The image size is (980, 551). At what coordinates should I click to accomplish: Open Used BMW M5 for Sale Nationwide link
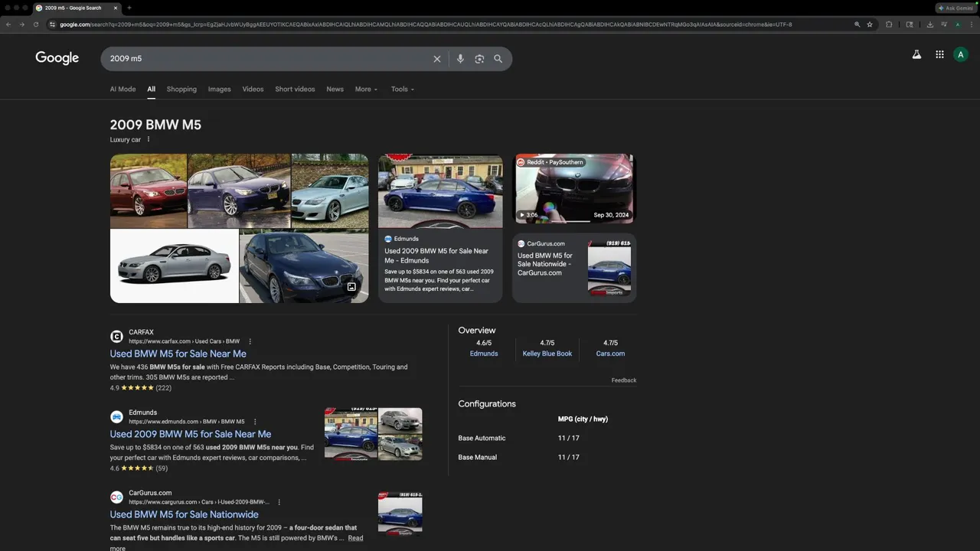pyautogui.click(x=184, y=514)
